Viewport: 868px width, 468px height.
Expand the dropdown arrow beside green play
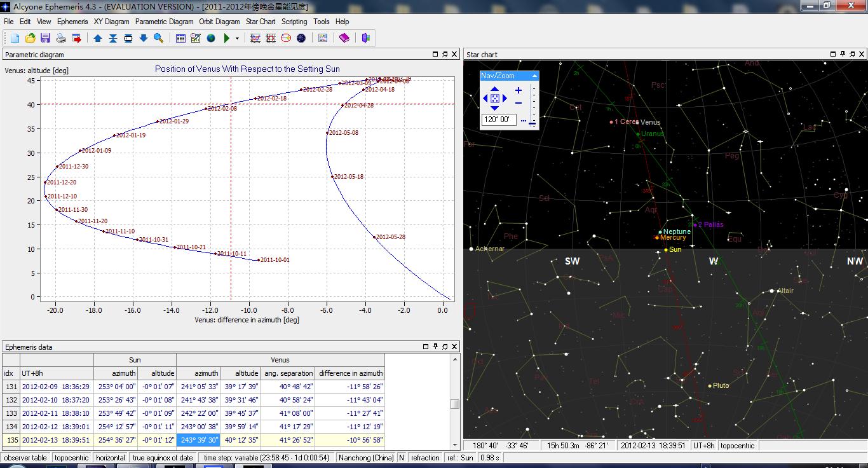(238, 38)
